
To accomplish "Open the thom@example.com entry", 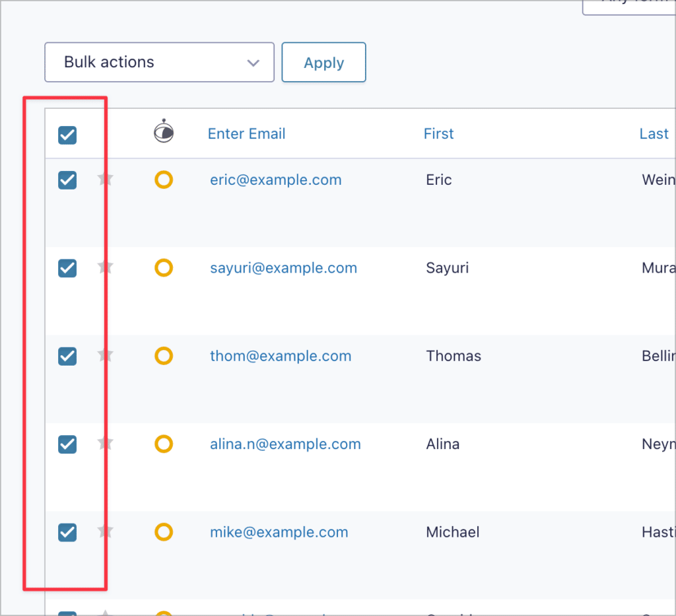I will click(281, 356).
